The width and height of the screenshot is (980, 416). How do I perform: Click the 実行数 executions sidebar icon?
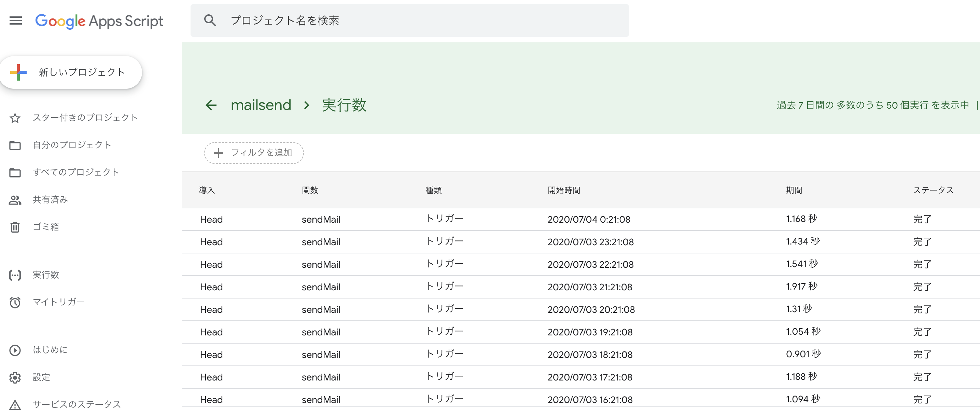(15, 275)
